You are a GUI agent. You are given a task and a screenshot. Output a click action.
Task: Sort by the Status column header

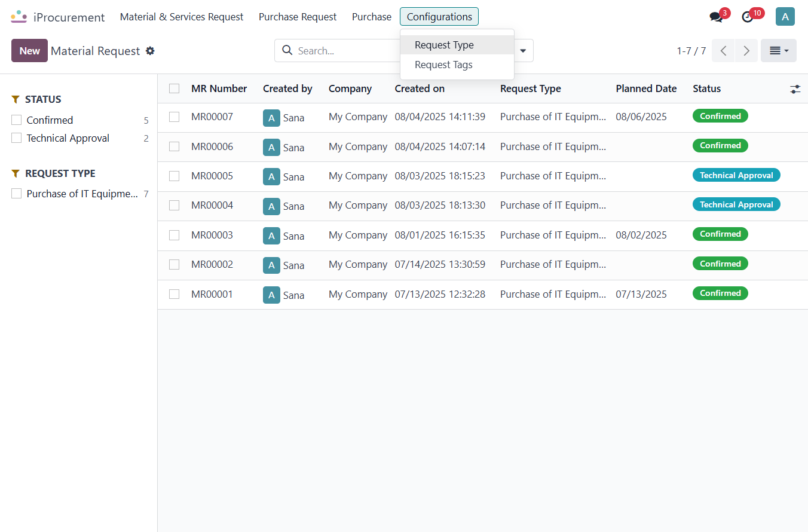[707, 88]
